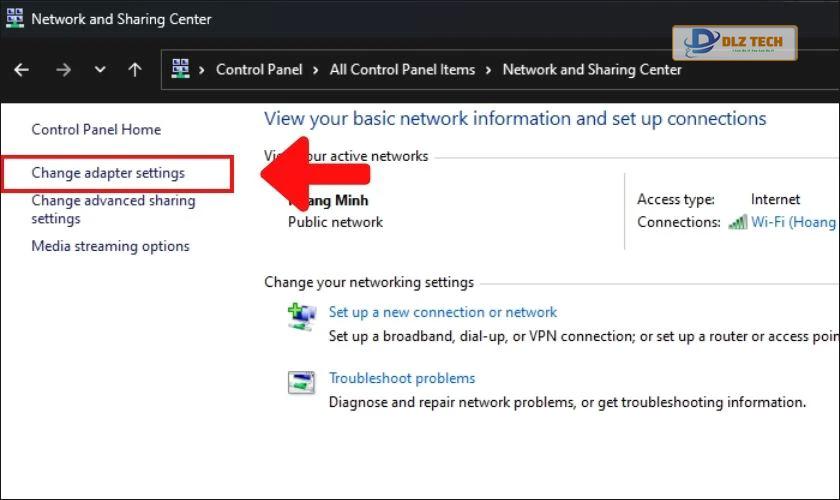Click the new connection setup icon
840x500 pixels.
coord(302,317)
